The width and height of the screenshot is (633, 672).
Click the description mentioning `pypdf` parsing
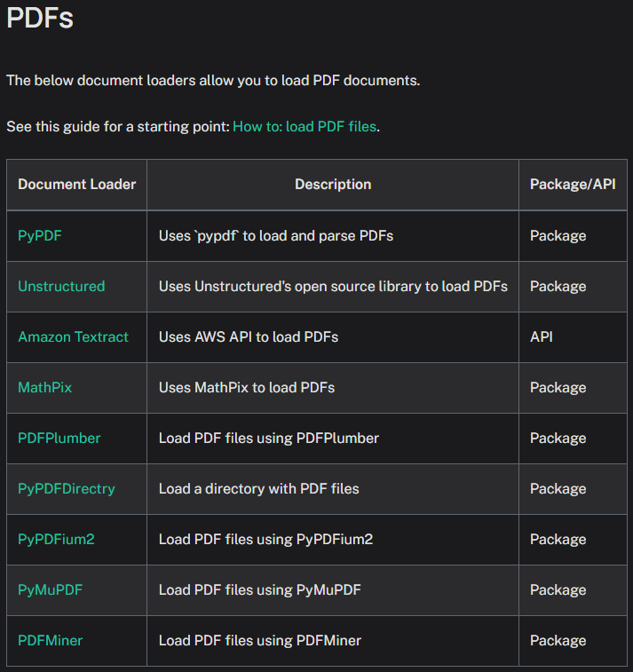(x=276, y=235)
